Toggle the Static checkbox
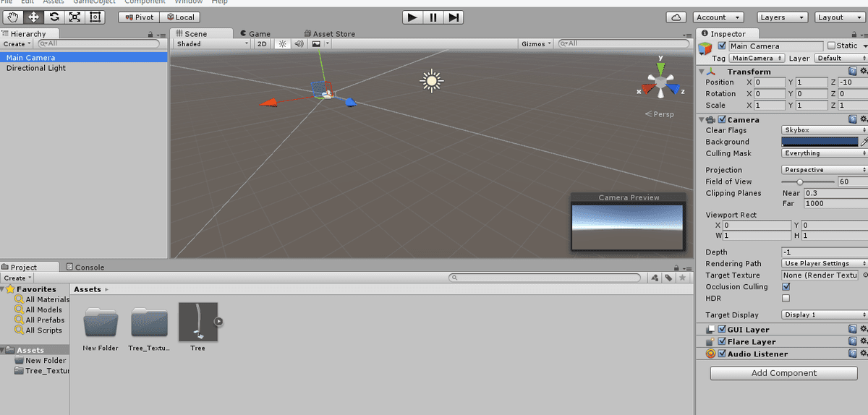868x415 pixels. pos(831,46)
